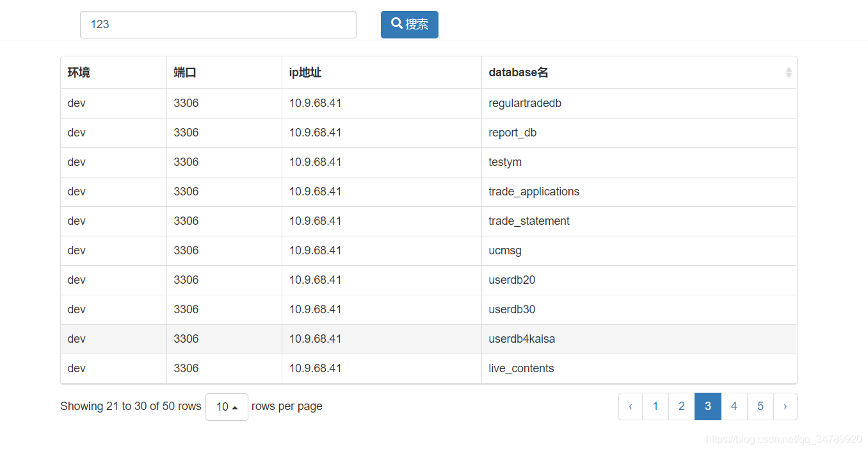The image size is (868, 451).
Task: Select page 5 in the pagination bar
Action: pos(760,406)
